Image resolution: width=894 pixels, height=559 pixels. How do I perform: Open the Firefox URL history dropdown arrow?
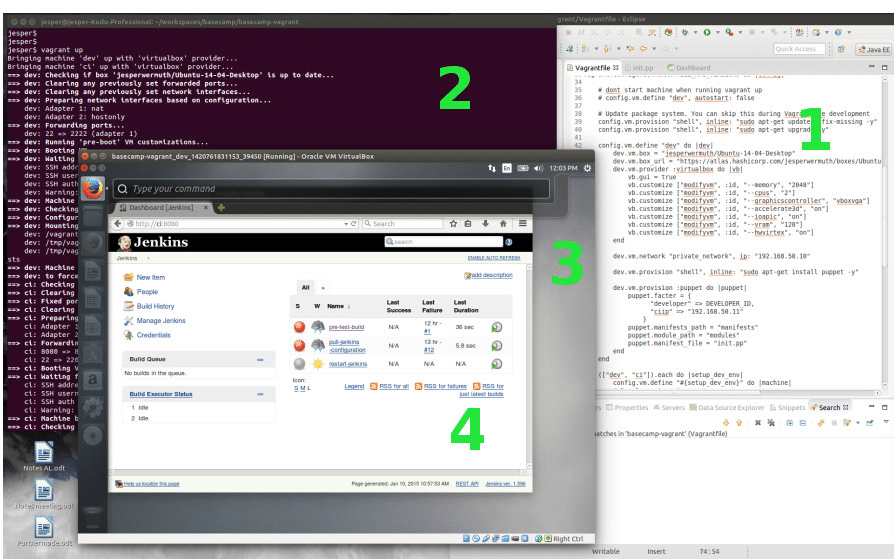click(346, 224)
